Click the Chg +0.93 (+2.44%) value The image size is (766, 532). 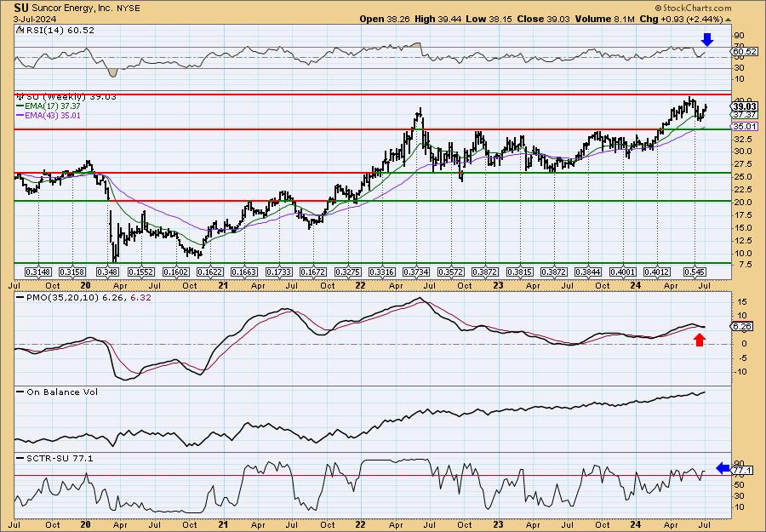(681, 19)
